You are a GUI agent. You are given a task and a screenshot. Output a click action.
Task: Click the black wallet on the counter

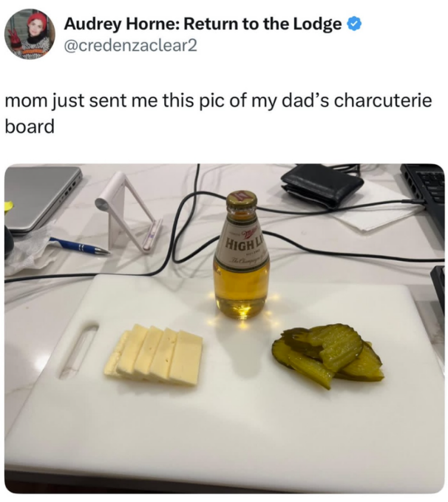[x=322, y=185]
